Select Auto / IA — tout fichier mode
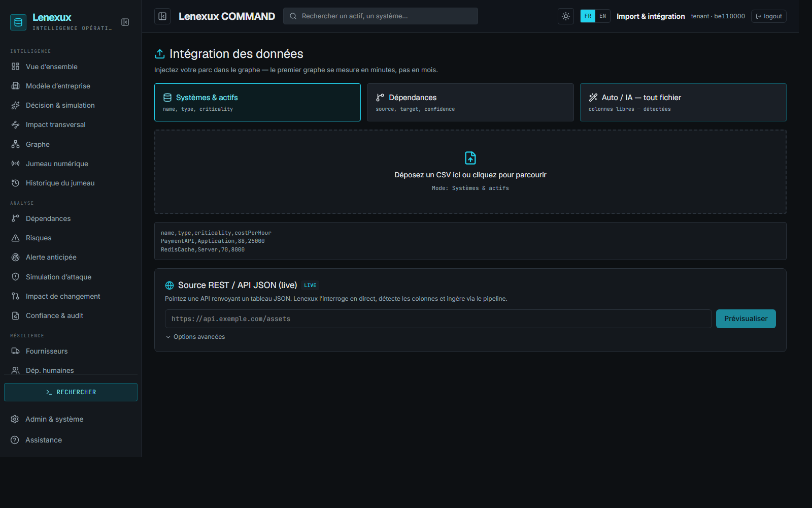The height and width of the screenshot is (508, 812). pyautogui.click(x=683, y=102)
